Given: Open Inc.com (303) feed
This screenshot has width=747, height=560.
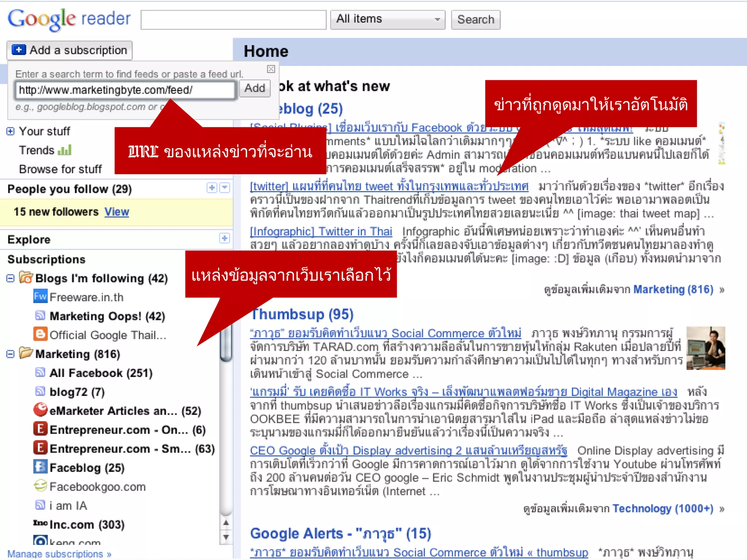Looking at the screenshot, I should tap(87, 525).
